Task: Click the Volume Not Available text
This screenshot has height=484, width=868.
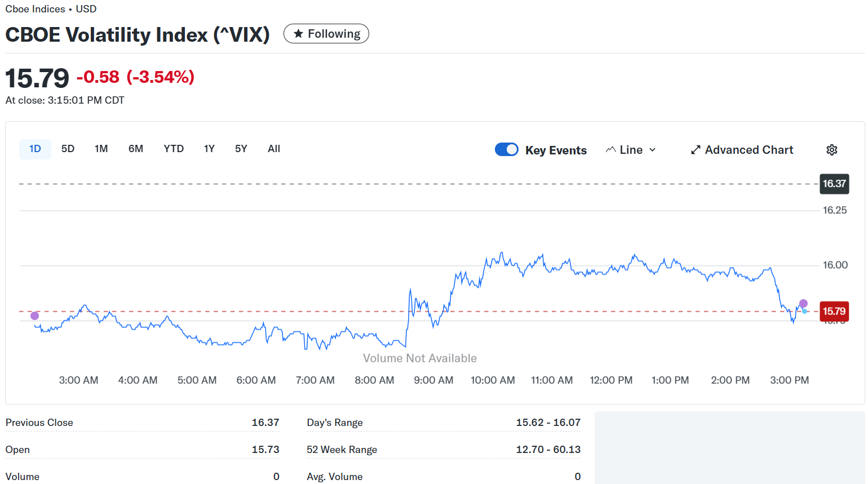Action: 420,358
